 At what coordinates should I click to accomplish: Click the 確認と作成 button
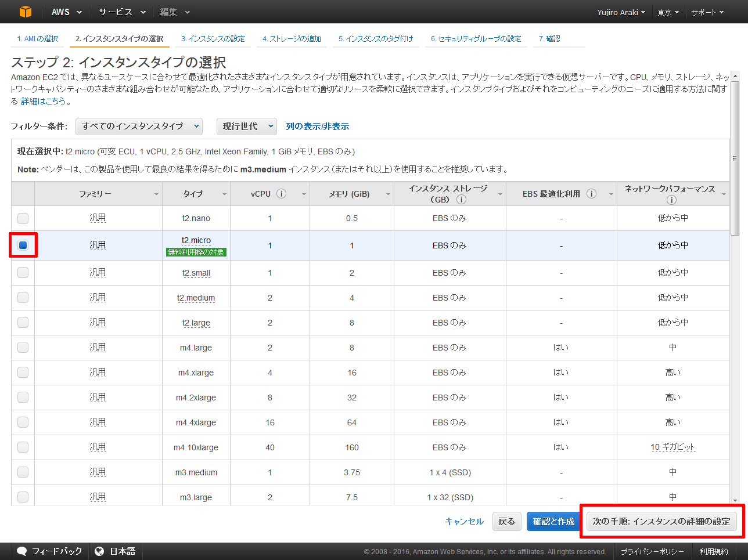point(553,522)
